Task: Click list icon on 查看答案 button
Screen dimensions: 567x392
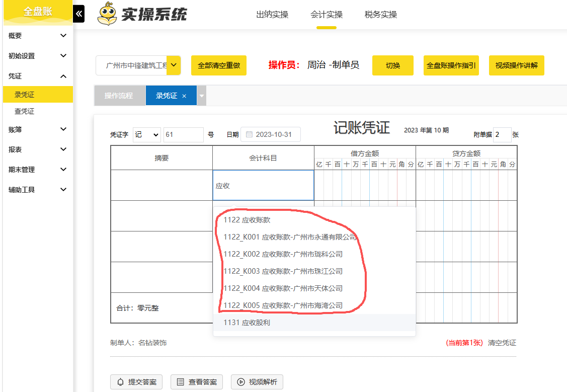Action: [181, 382]
